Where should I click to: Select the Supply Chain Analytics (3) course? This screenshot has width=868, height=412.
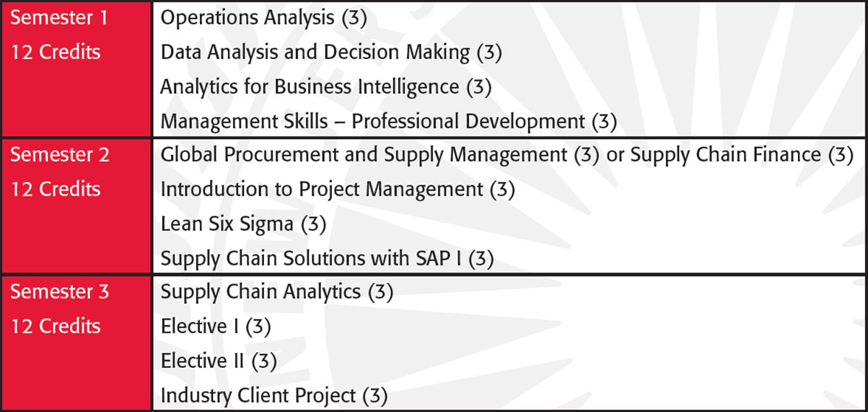[276, 292]
